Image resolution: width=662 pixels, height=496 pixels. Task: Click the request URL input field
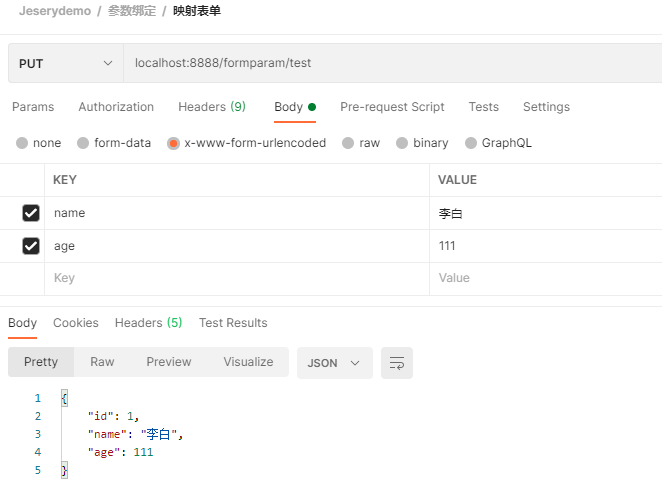coord(390,63)
